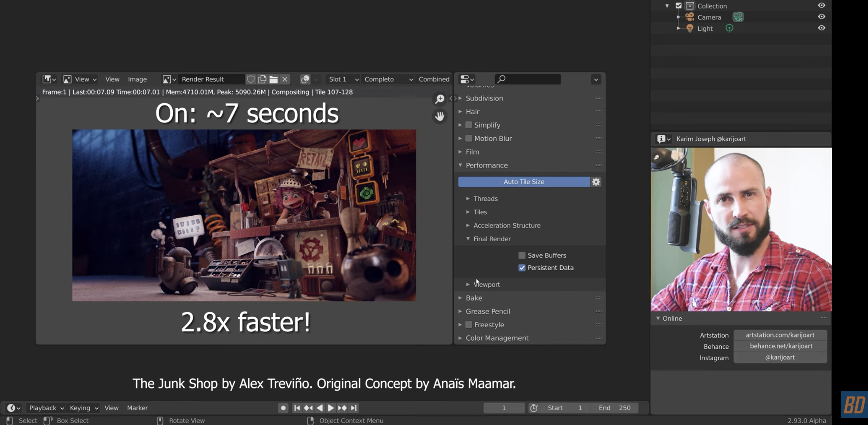The height and width of the screenshot is (425, 868).
Task: Click the current frame number field
Action: pos(504,408)
